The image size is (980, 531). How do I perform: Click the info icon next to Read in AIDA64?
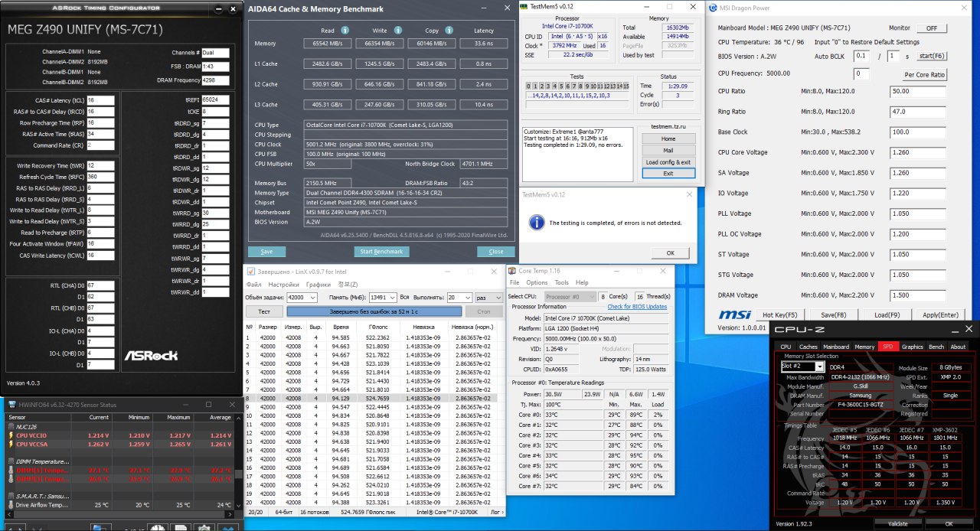(x=345, y=31)
